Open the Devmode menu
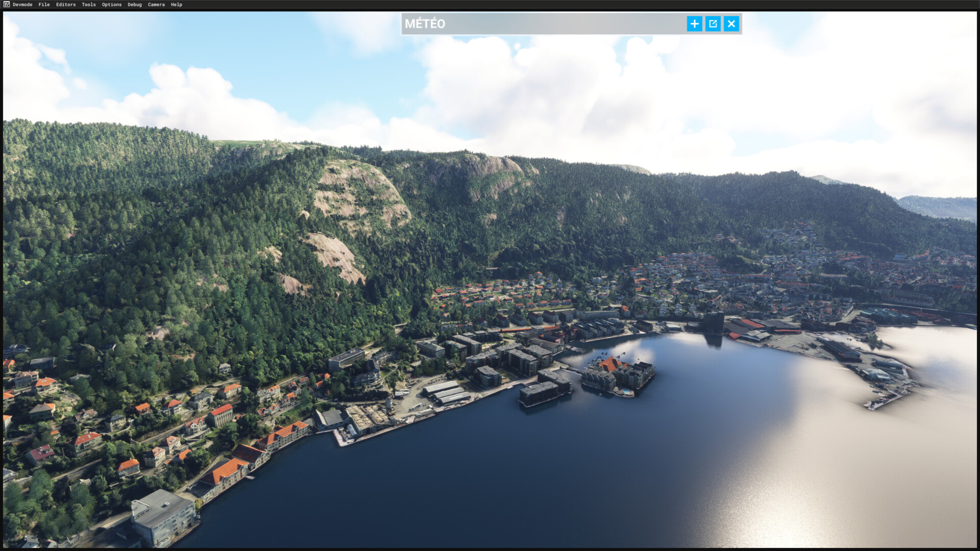 click(22, 5)
